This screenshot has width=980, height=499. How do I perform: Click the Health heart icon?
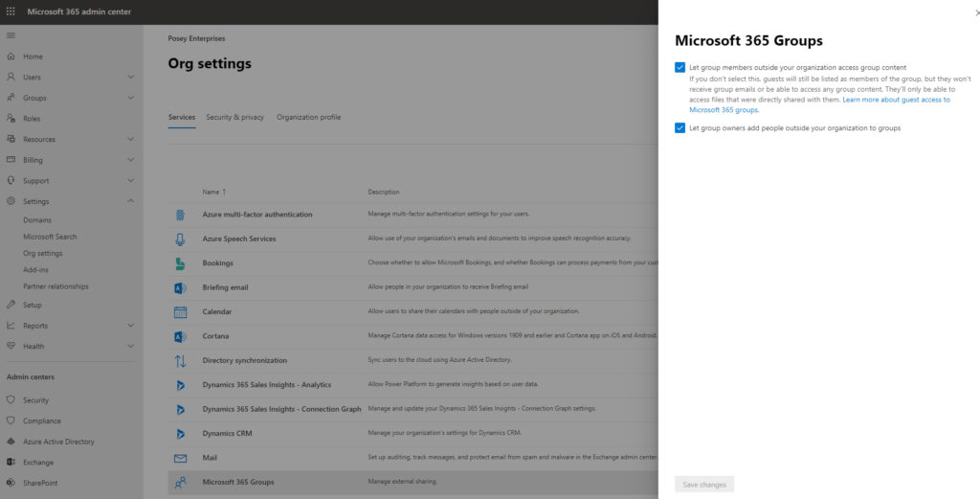click(x=11, y=346)
